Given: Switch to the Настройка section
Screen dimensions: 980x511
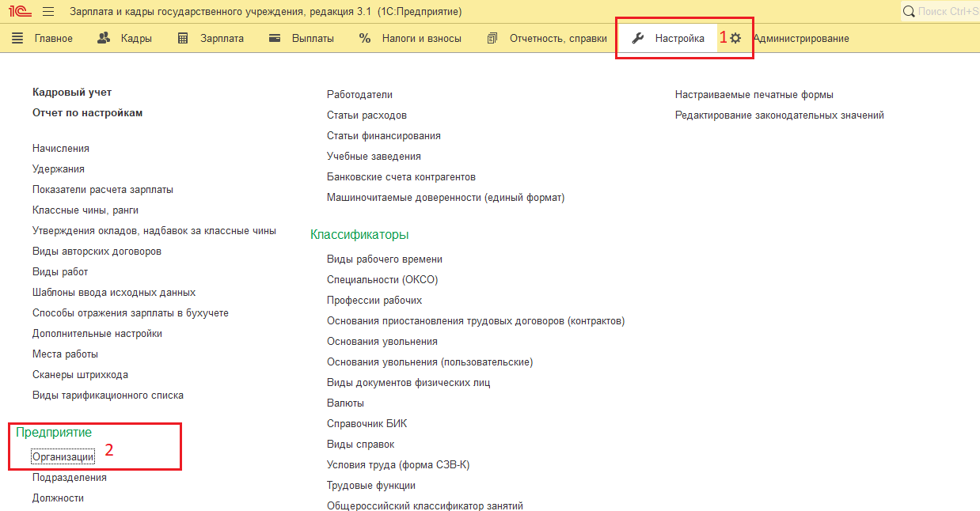Looking at the screenshot, I should [x=679, y=38].
